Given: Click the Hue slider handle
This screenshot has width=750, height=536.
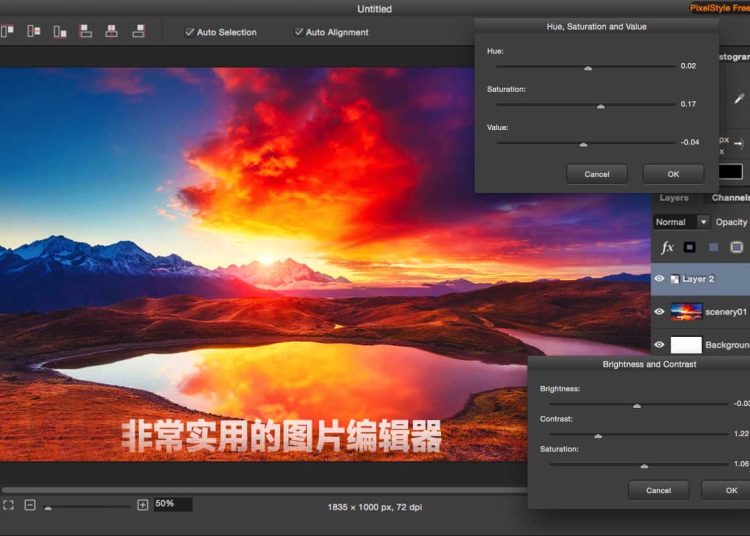Looking at the screenshot, I should click(x=588, y=68).
